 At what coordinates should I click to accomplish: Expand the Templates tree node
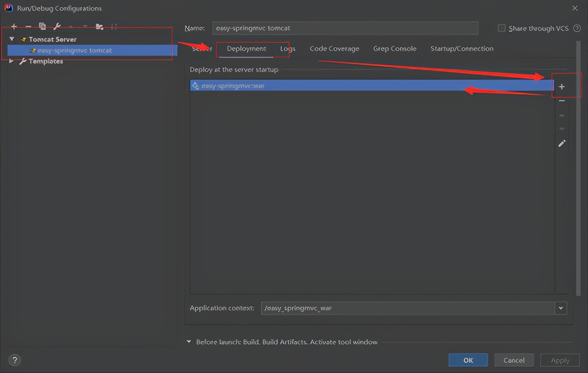click(x=12, y=61)
